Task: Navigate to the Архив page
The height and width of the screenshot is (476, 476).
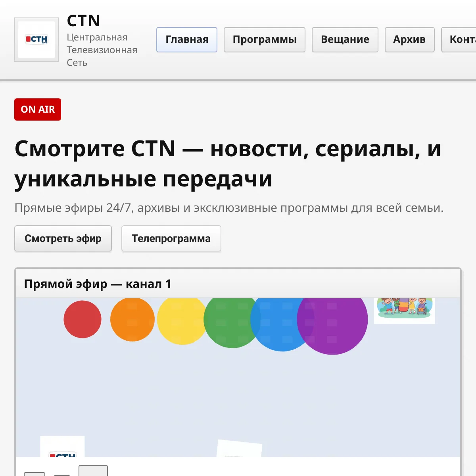Action: point(409,40)
